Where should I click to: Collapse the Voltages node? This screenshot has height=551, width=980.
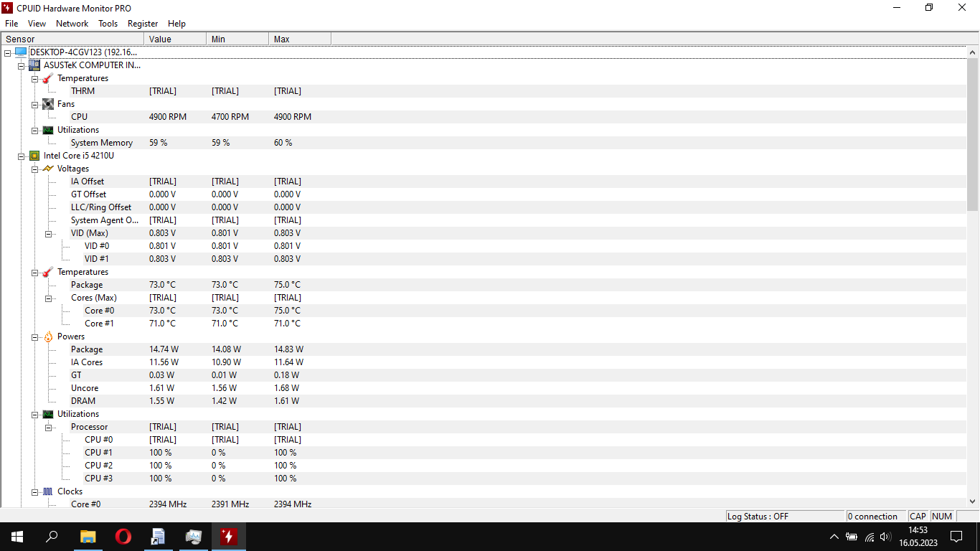(35, 169)
